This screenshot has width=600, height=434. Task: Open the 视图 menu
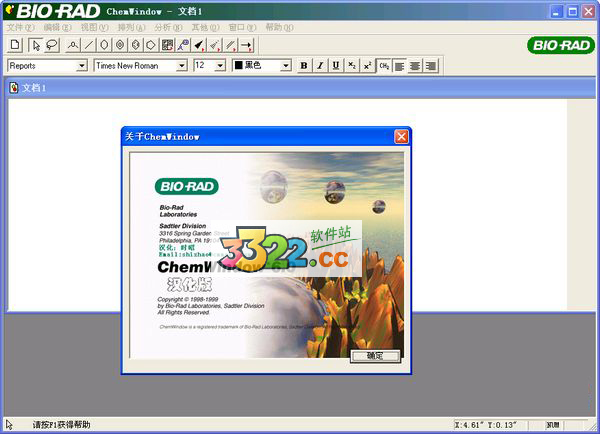[x=95, y=28]
